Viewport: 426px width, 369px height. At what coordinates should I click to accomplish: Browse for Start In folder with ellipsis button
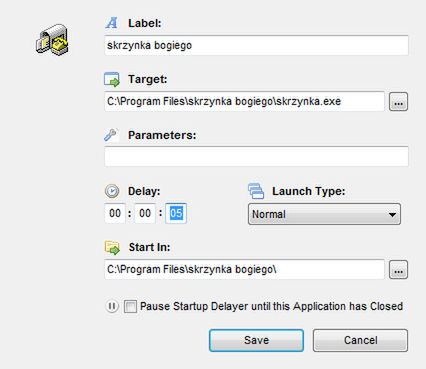398,269
